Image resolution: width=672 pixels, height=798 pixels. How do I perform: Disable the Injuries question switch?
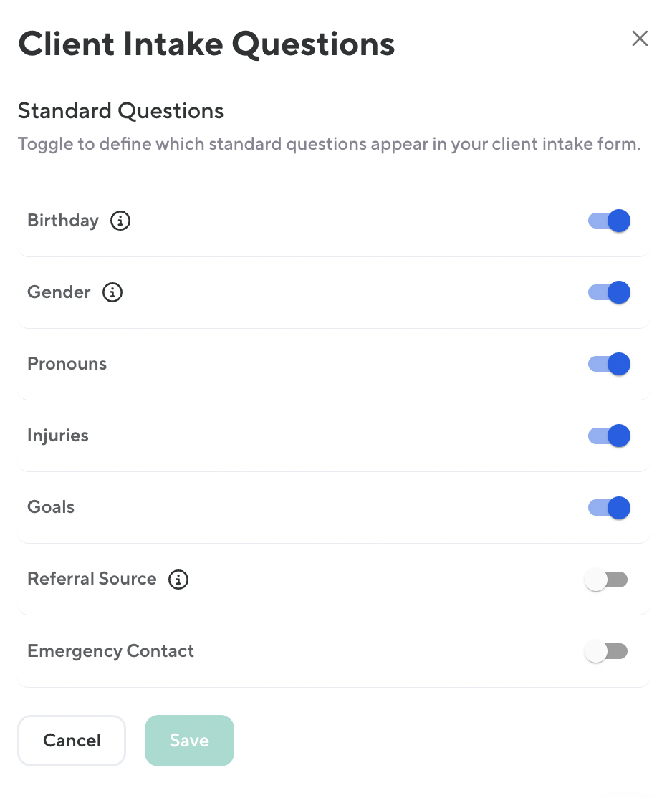pos(609,436)
